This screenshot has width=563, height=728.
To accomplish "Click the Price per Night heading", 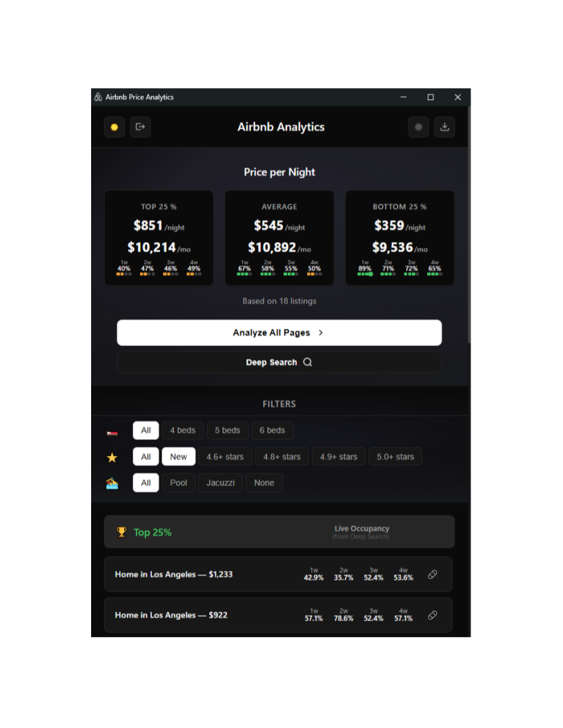I will click(x=279, y=172).
